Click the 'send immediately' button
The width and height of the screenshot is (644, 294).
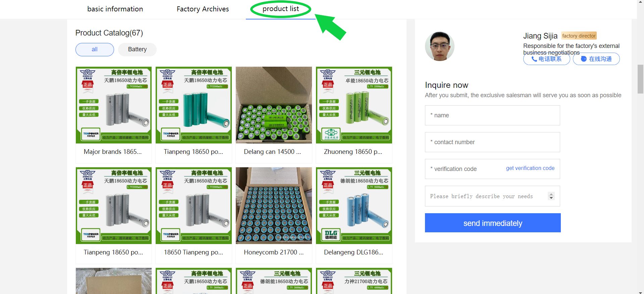coord(493,223)
